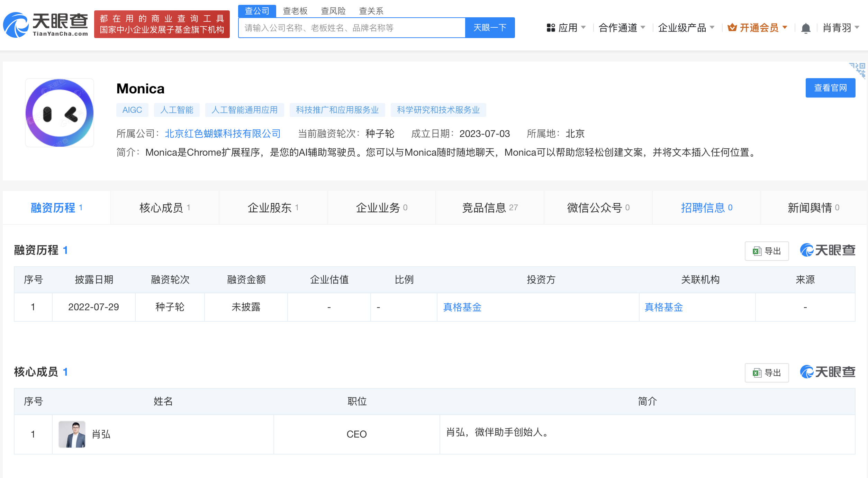The image size is (868, 478).
Task: Click the TianYanCha logo in the header
Action: [45, 25]
